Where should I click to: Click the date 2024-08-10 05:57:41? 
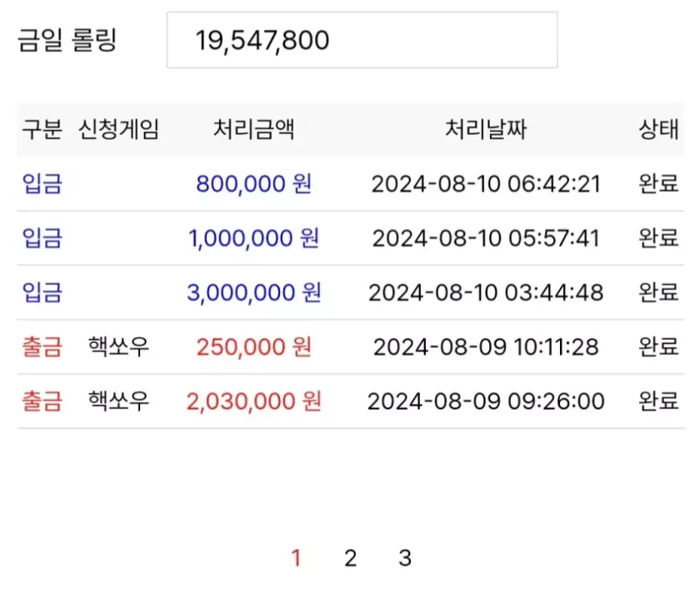486,238
